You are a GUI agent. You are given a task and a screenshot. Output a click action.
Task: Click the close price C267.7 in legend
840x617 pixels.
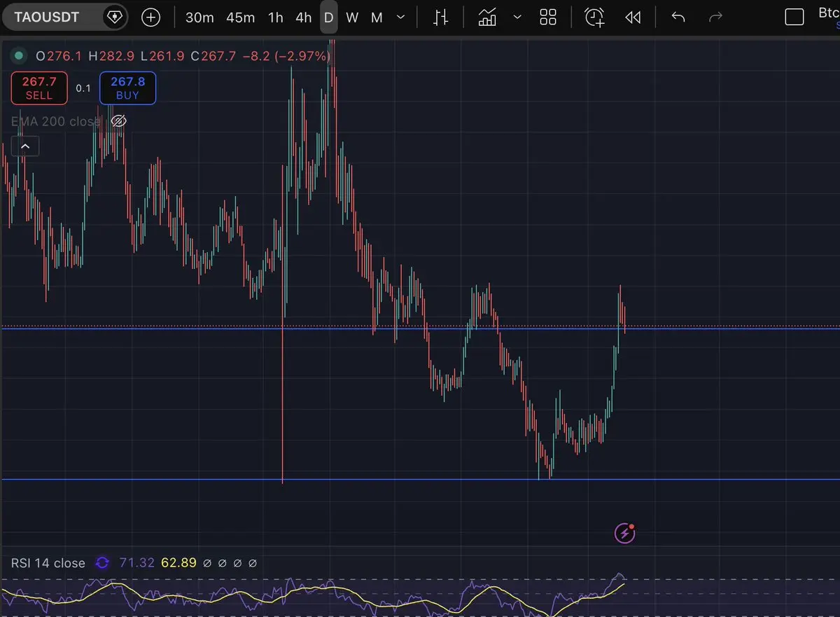click(213, 55)
